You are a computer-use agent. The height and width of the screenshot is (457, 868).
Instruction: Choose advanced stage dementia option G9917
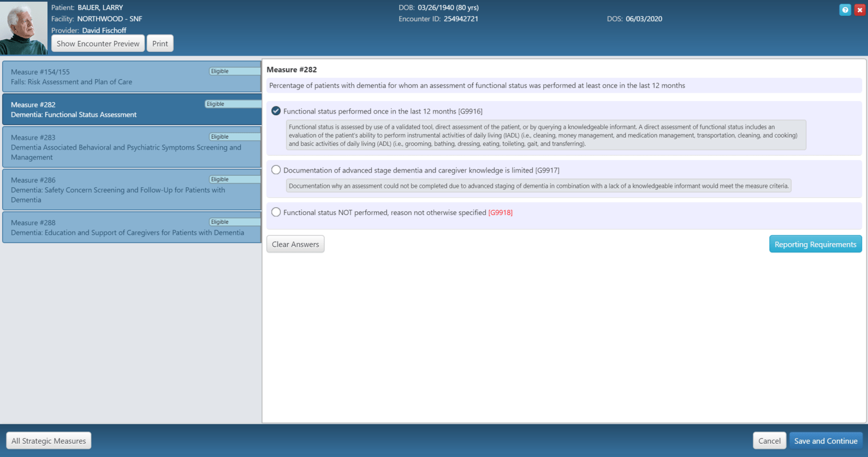click(276, 170)
